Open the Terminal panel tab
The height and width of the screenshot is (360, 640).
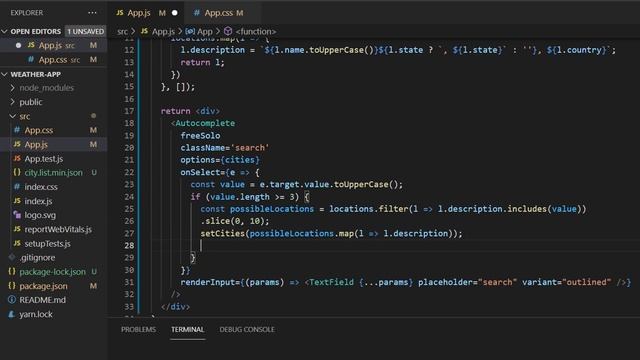[187, 329]
